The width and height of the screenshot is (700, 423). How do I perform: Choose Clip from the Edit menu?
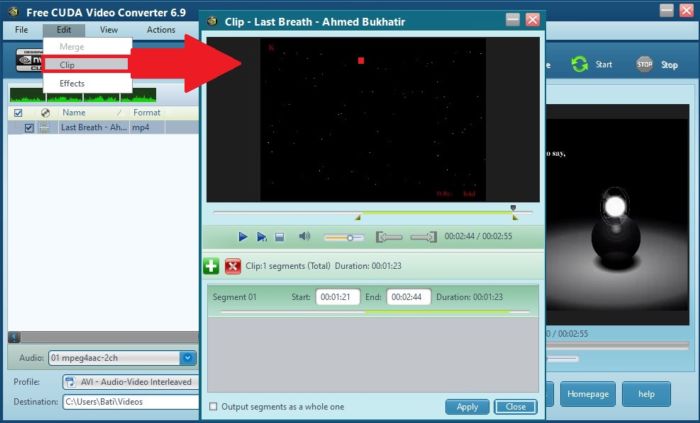[87, 65]
